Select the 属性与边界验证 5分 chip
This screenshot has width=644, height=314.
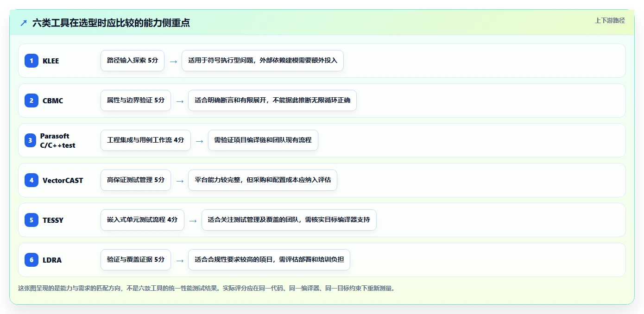tap(136, 100)
